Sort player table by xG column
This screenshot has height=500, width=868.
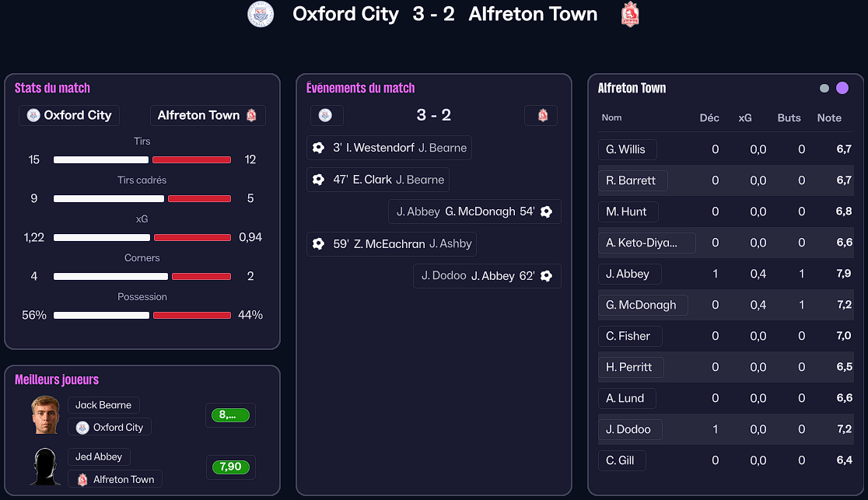(745, 118)
